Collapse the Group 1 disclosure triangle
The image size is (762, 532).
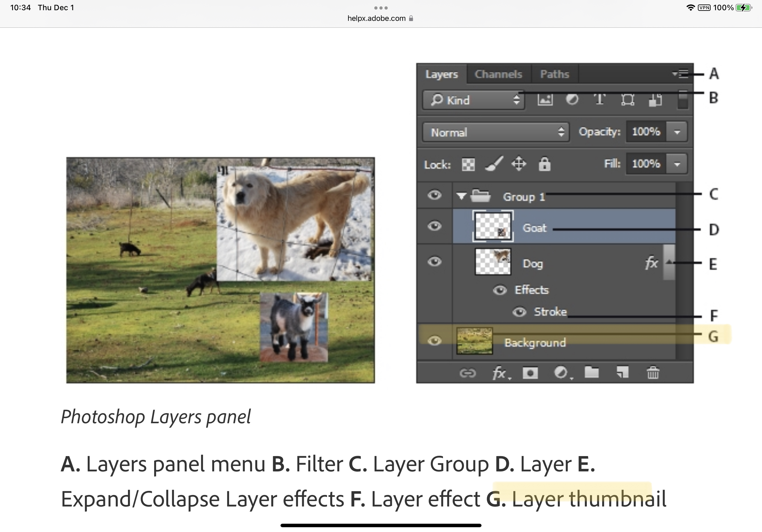[x=461, y=196]
